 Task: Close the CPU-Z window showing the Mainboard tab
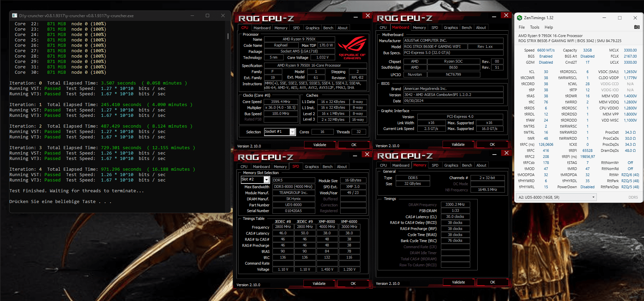click(x=506, y=15)
